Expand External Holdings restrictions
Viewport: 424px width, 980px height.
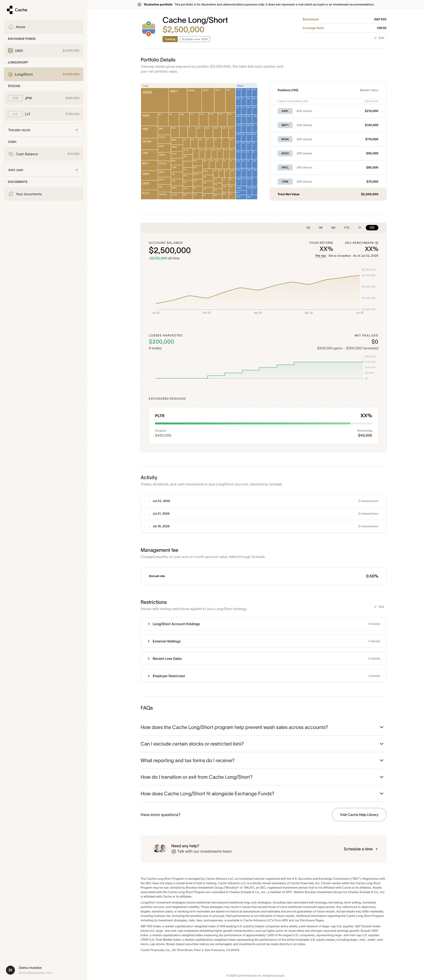263,641
